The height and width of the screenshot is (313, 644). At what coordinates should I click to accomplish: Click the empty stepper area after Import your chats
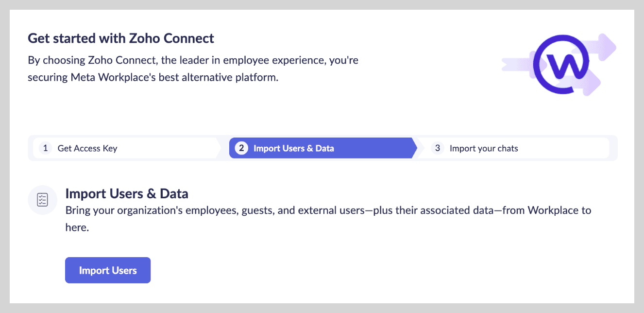tap(568, 148)
